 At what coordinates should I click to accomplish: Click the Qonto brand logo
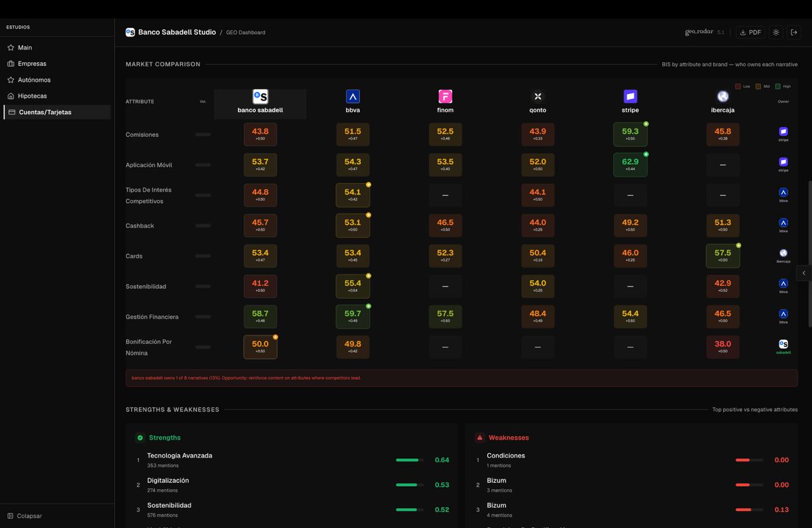pos(537,96)
